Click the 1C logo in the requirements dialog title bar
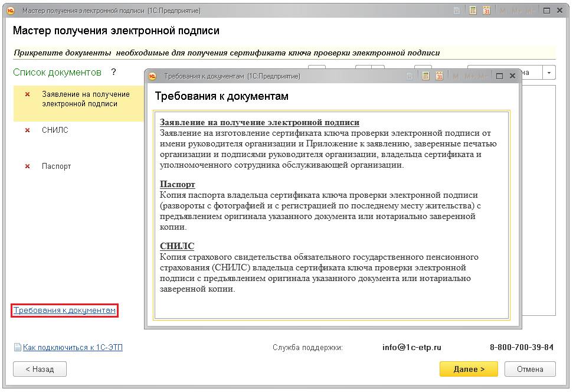The height and width of the screenshot is (392, 573). [x=152, y=76]
